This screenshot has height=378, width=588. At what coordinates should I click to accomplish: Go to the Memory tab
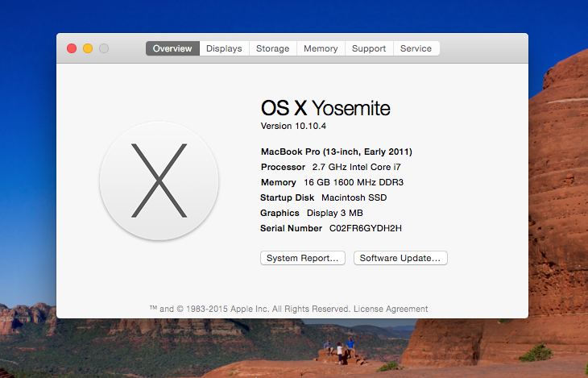click(x=321, y=48)
